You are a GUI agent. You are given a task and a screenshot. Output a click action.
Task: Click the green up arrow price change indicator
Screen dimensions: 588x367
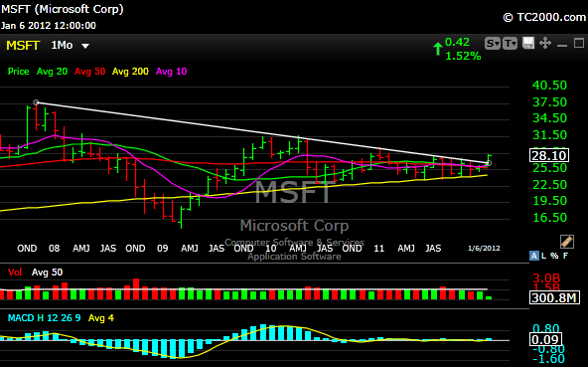[x=437, y=49]
